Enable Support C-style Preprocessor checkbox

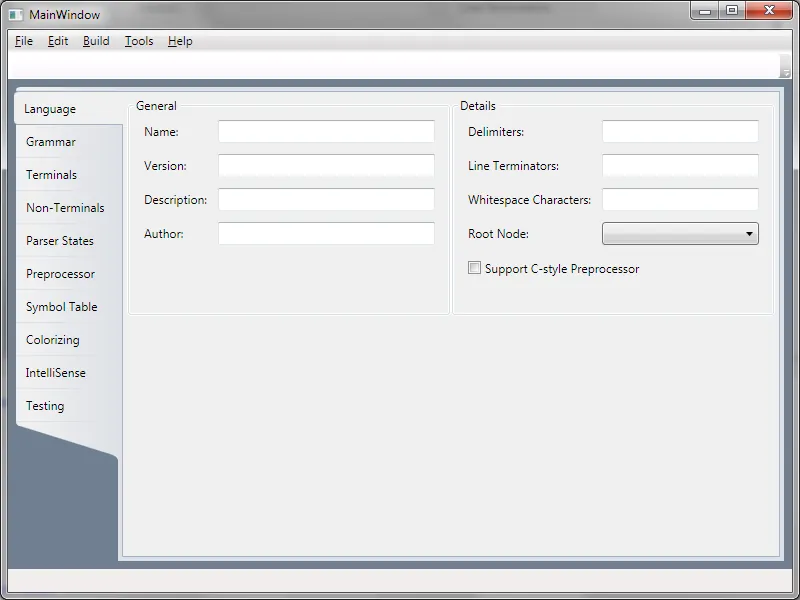pyautogui.click(x=474, y=268)
